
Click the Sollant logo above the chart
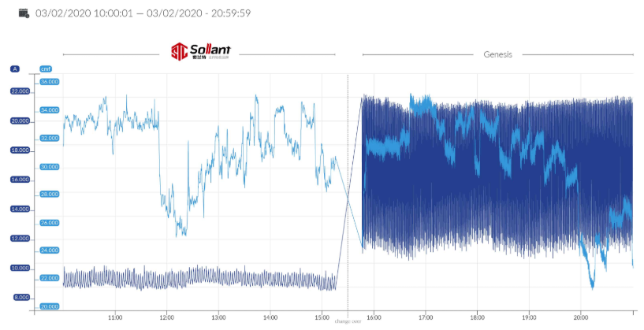point(201,52)
